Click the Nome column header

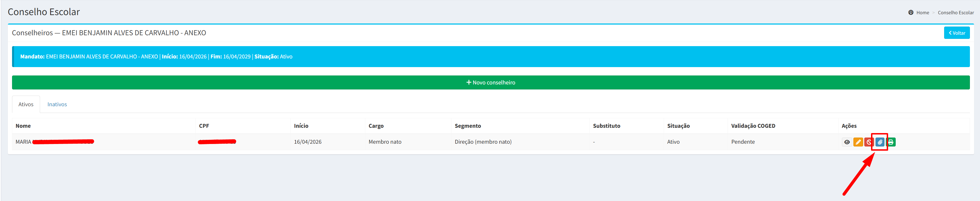(x=23, y=126)
